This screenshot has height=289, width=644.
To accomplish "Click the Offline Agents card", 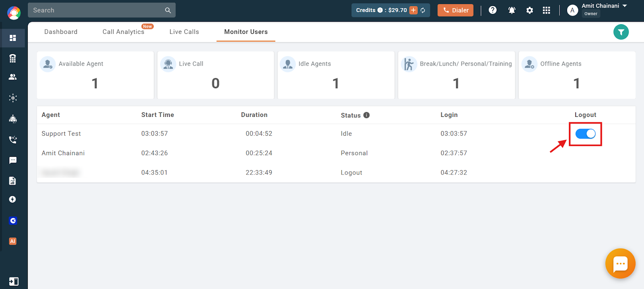I will coord(577,75).
